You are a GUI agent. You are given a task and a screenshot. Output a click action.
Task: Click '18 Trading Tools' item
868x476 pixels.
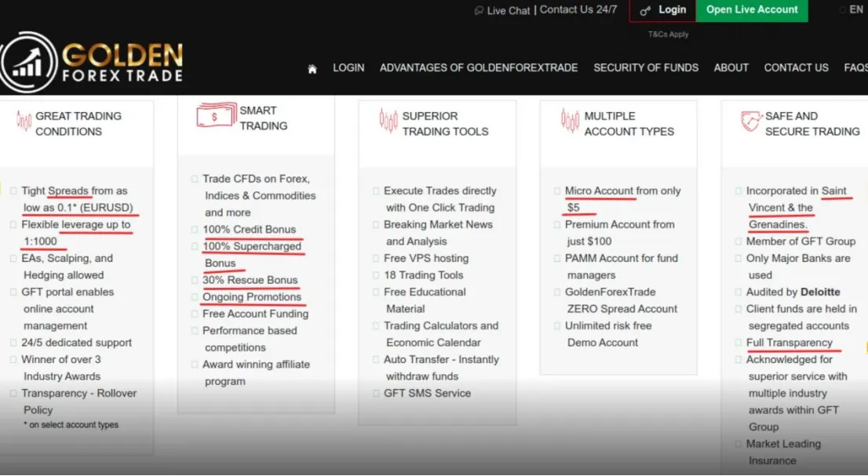coord(424,275)
